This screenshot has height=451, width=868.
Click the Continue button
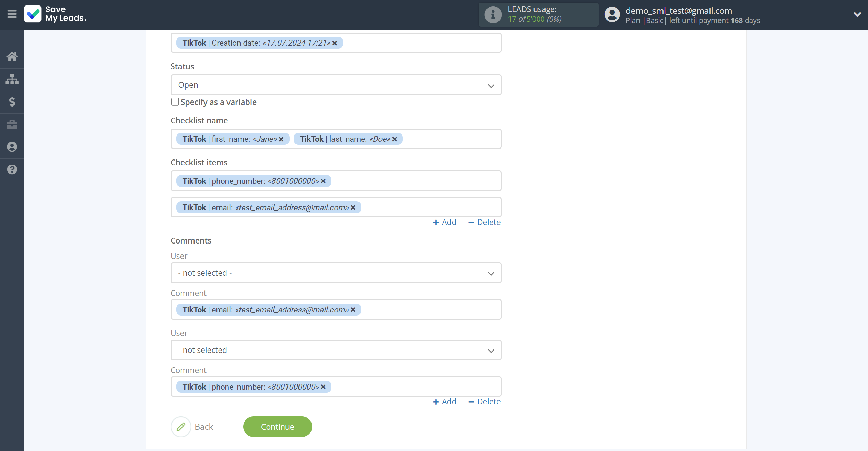(278, 427)
